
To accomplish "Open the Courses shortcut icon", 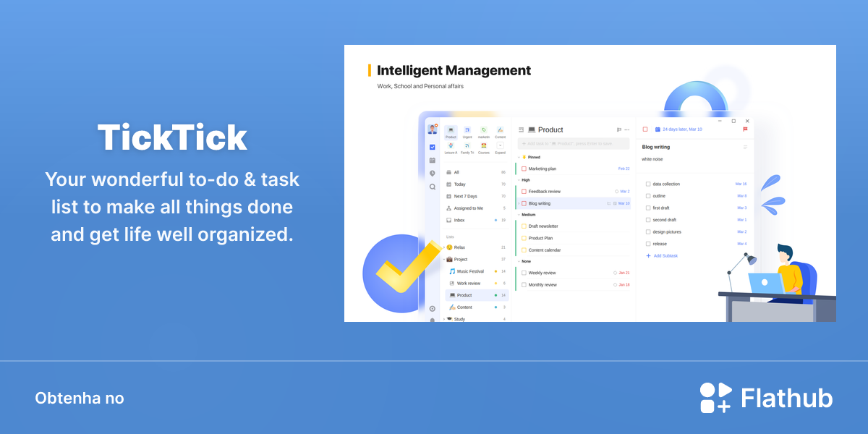I will (x=483, y=145).
